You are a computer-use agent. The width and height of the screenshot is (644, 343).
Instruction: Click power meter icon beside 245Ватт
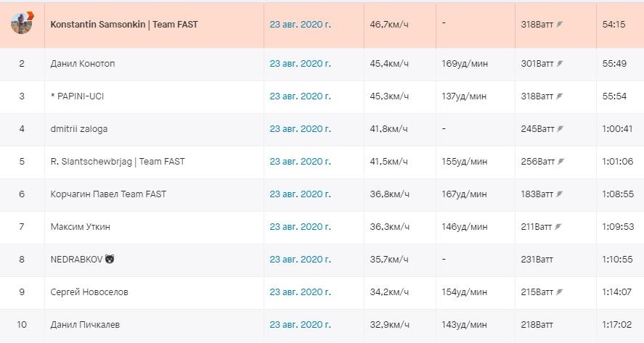[560, 129]
